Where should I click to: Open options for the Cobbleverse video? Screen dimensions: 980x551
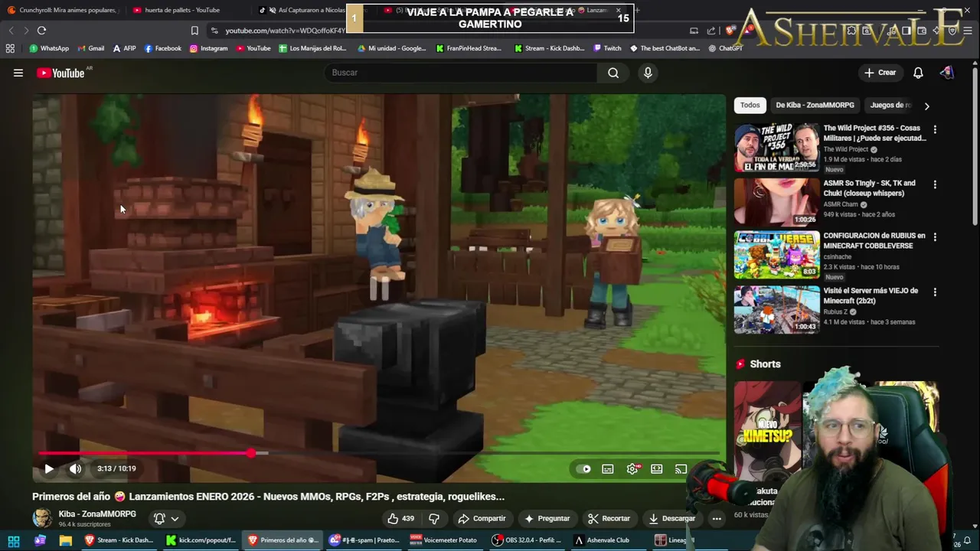click(x=935, y=237)
